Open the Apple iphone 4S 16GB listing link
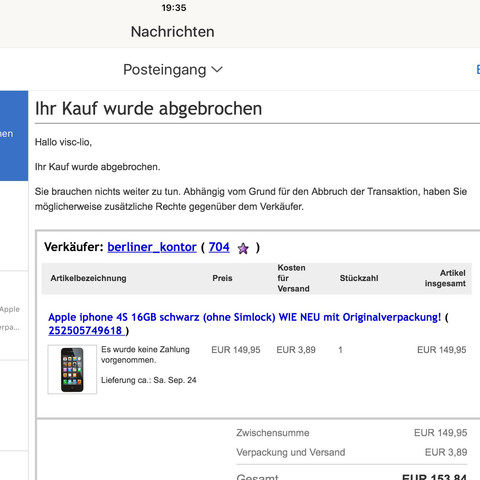Screen dimensions: 480x480 pos(245,317)
